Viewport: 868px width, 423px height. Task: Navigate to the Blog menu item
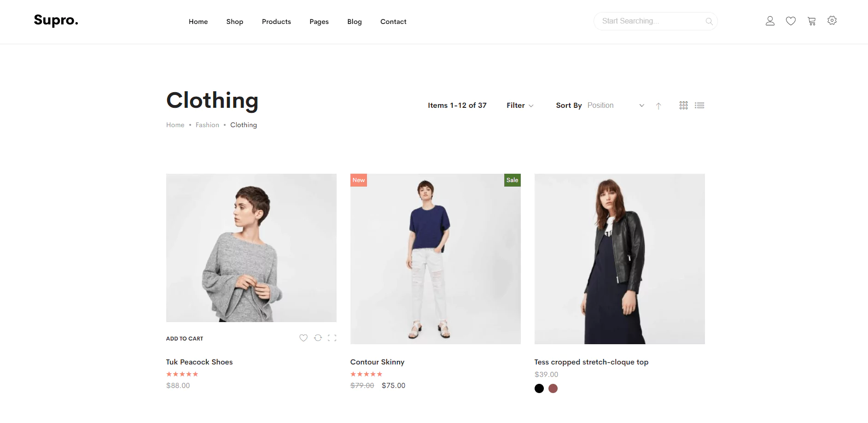(x=354, y=22)
